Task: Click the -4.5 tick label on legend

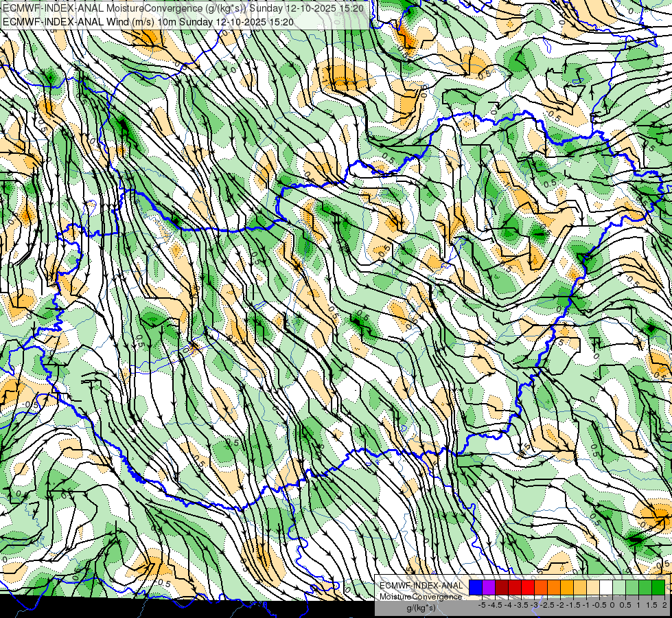Action: [496, 605]
